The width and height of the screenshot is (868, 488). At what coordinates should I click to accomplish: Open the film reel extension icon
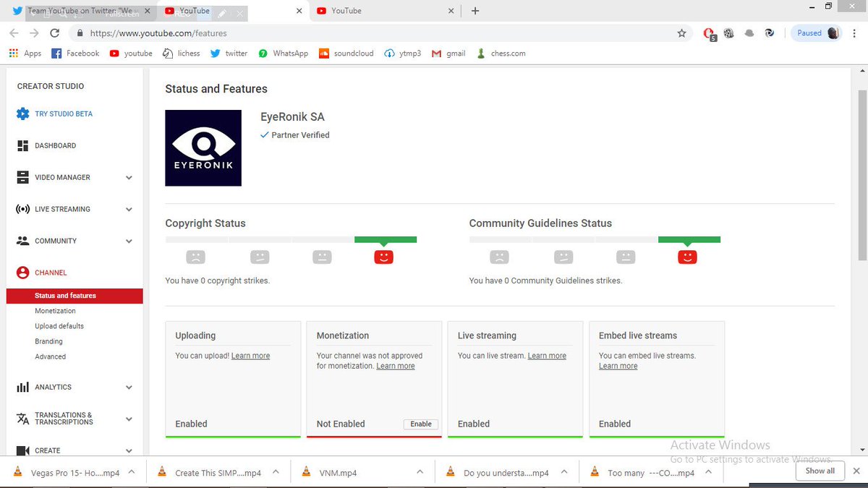click(x=729, y=33)
